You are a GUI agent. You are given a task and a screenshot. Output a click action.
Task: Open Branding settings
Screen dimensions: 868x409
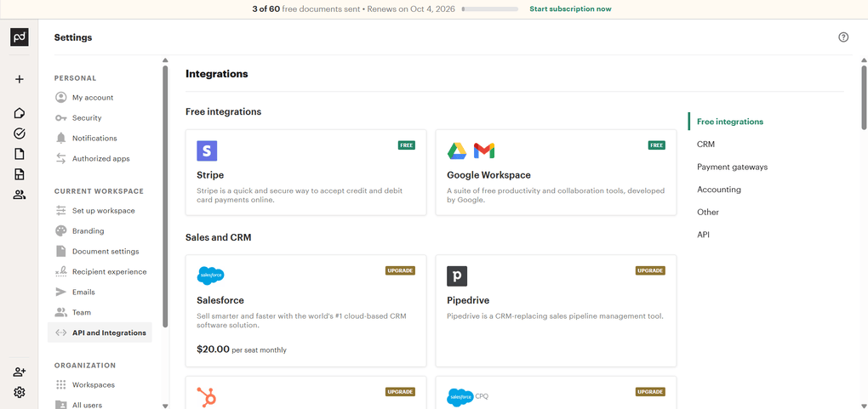[x=88, y=231]
